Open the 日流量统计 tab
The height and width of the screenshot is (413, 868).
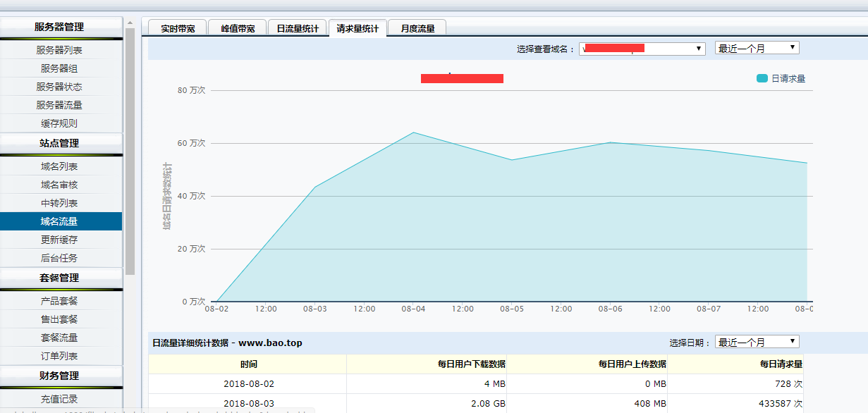pos(298,29)
